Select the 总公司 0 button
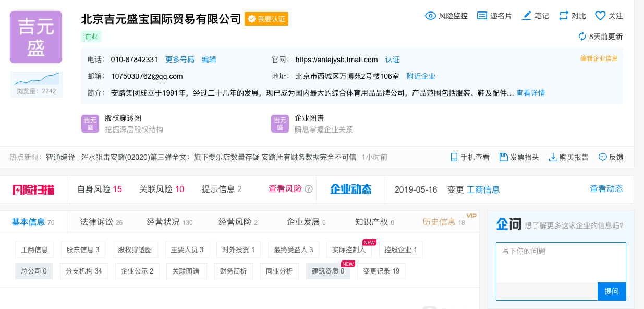Image resolution: width=644 pixels, height=309 pixels. click(34, 271)
